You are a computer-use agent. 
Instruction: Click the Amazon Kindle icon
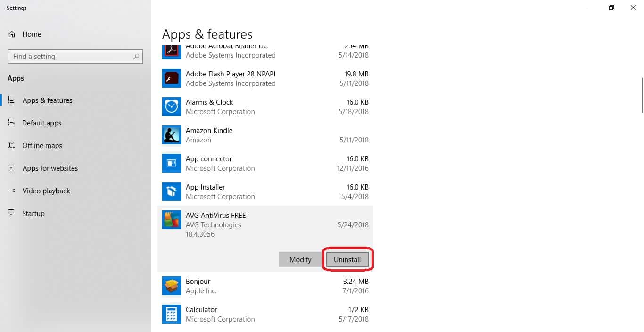pyautogui.click(x=171, y=135)
